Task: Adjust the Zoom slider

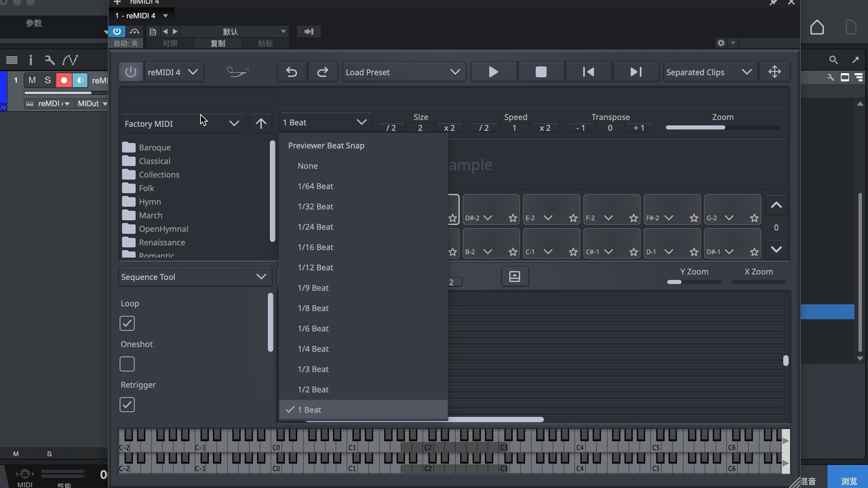Action: 723,128
